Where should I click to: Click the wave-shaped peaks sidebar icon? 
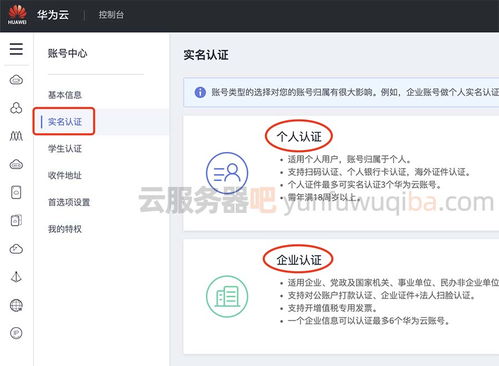tap(16, 136)
